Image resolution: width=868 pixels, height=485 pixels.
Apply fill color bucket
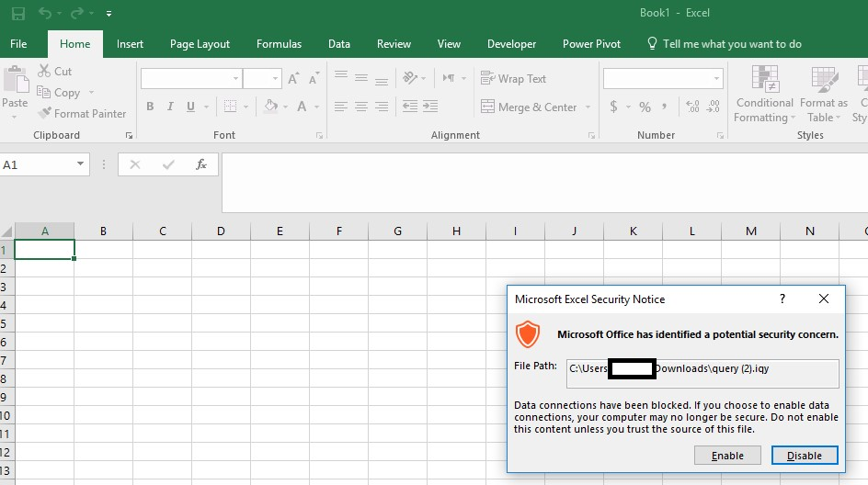click(270, 107)
